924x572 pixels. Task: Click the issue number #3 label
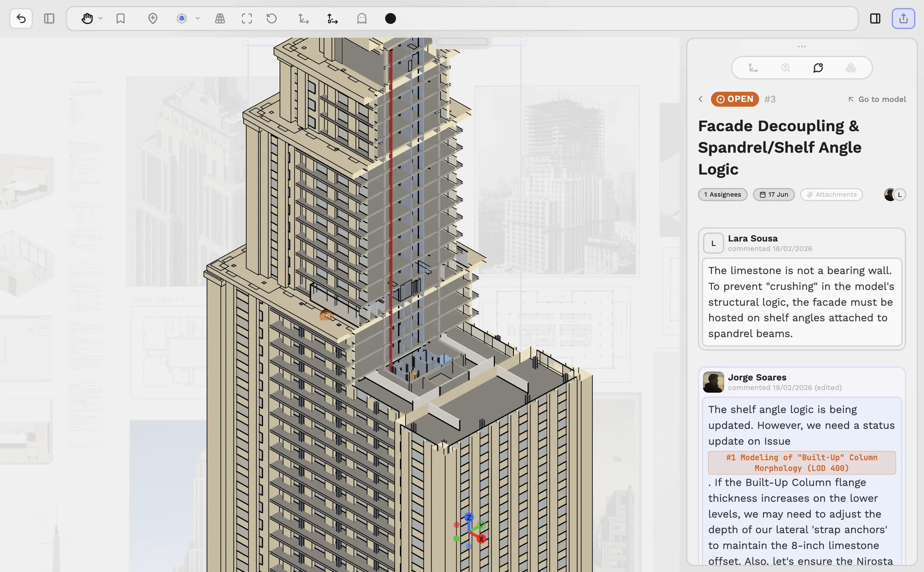(770, 99)
